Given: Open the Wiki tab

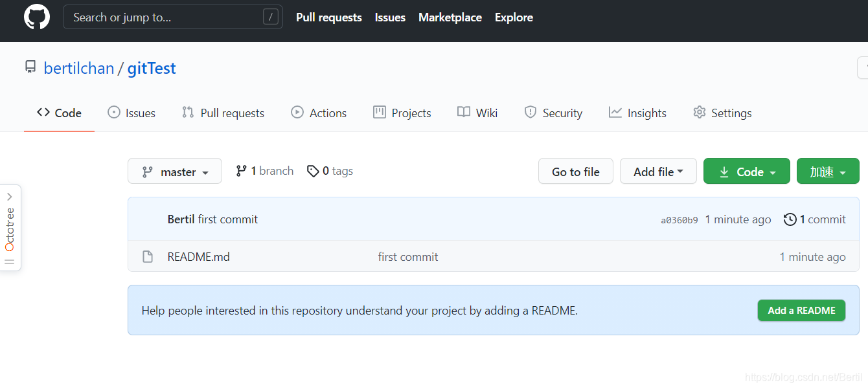Looking at the screenshot, I should pos(477,113).
